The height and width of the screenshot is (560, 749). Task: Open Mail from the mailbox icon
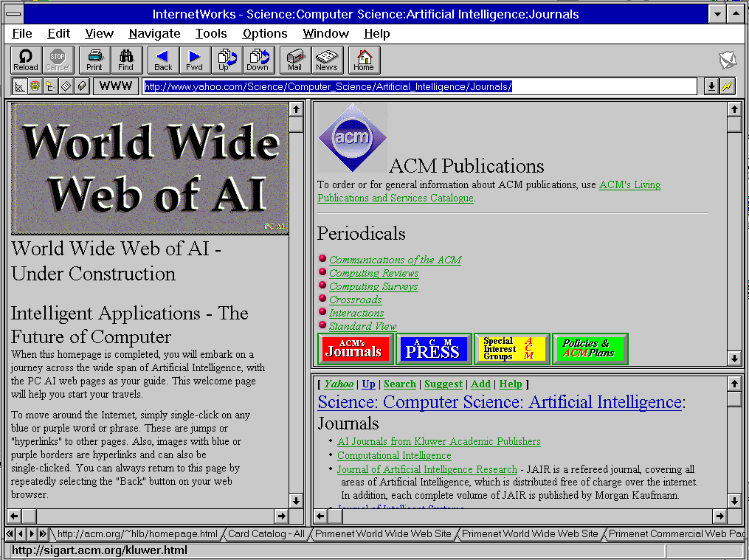click(x=294, y=60)
